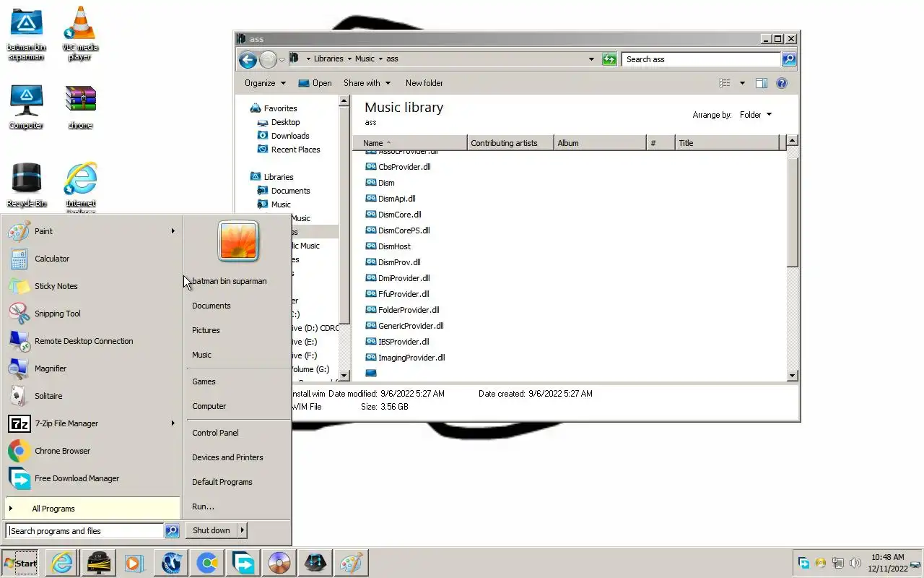This screenshot has width=924, height=578.
Task: Sort by Contributing artists column
Action: click(510, 143)
